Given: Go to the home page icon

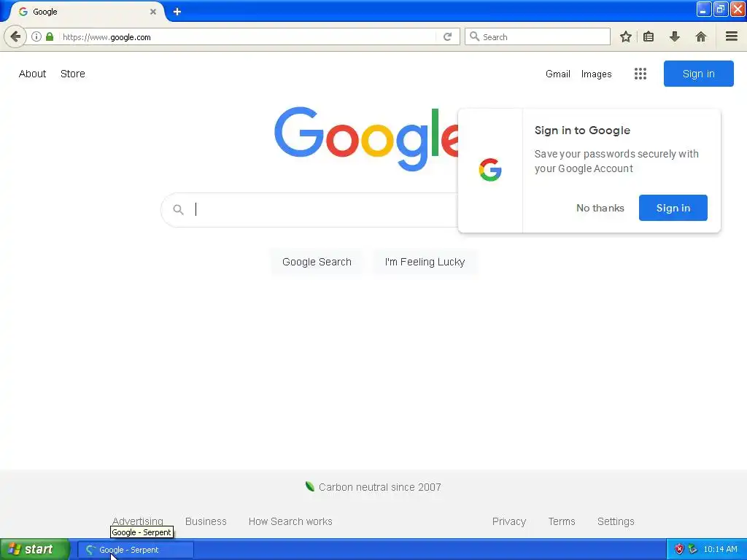Looking at the screenshot, I should point(700,36).
